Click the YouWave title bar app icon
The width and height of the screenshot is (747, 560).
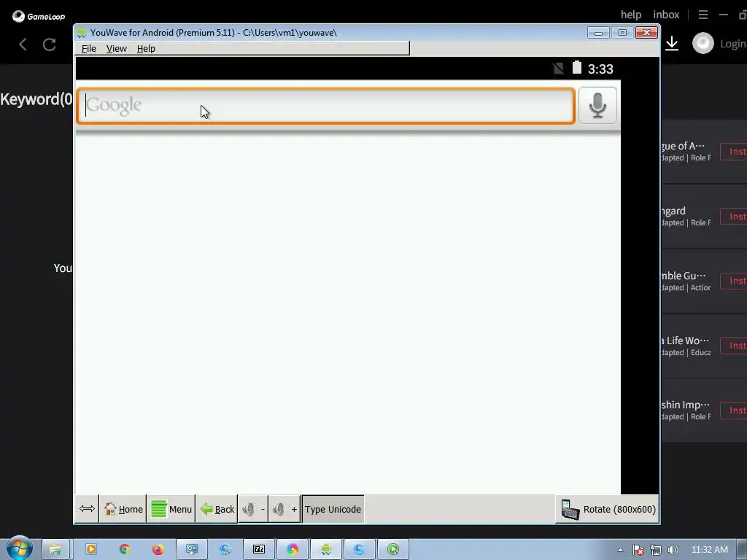click(x=82, y=32)
